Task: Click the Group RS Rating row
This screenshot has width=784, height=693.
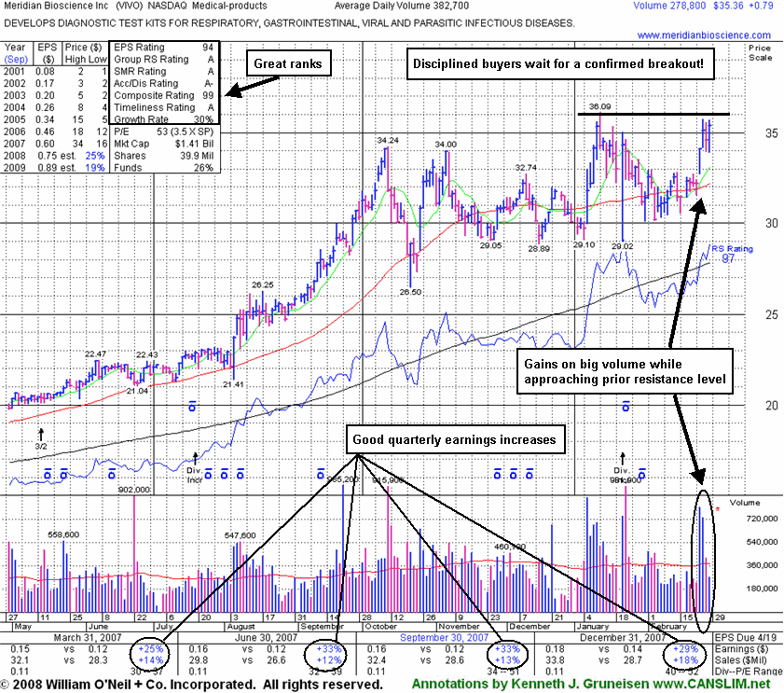Action: point(163,59)
